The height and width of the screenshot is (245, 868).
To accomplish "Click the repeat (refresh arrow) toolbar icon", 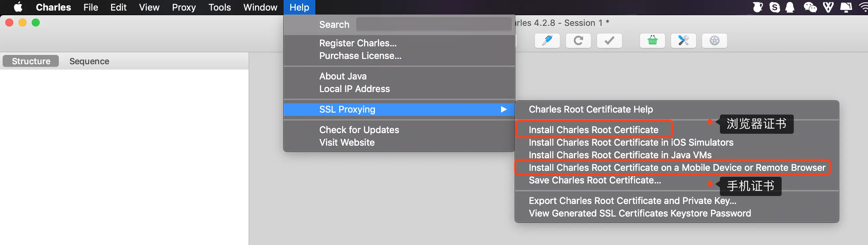I will [578, 41].
